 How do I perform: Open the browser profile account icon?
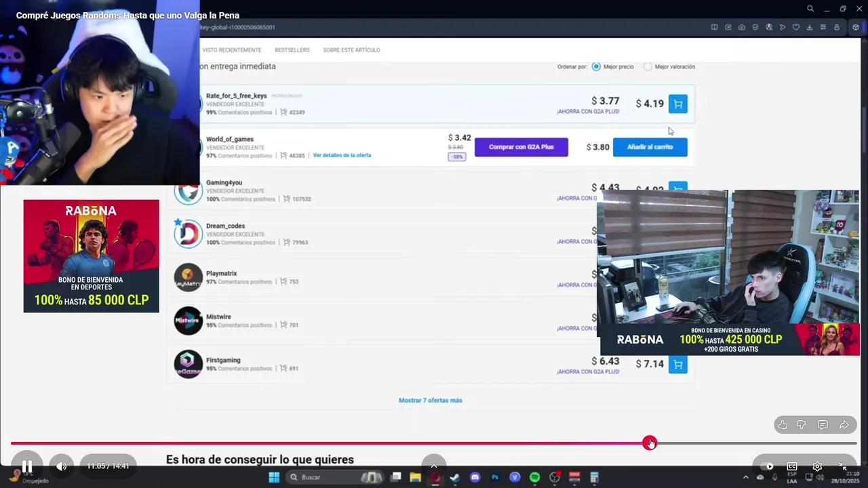click(837, 27)
